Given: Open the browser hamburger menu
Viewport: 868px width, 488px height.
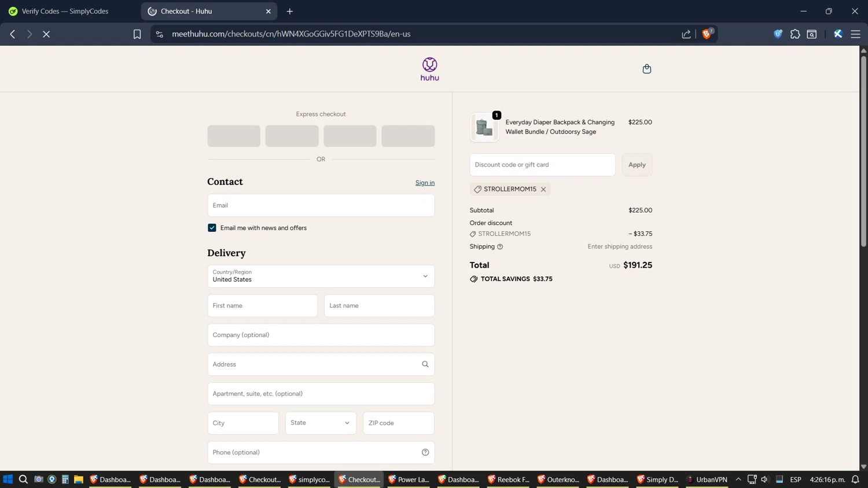Looking at the screenshot, I should click(x=855, y=34).
